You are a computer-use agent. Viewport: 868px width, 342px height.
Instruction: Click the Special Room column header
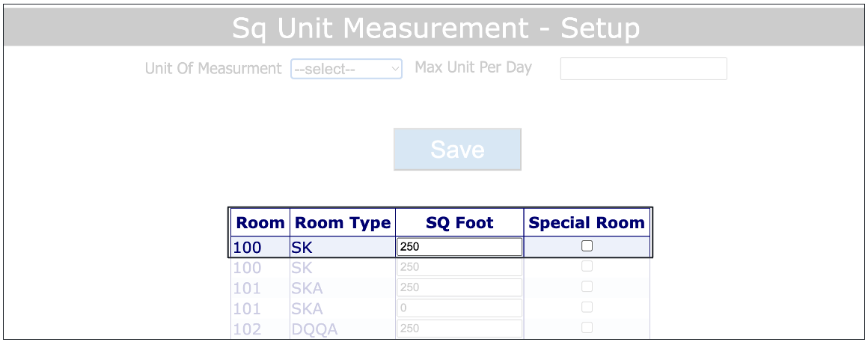coord(587,222)
